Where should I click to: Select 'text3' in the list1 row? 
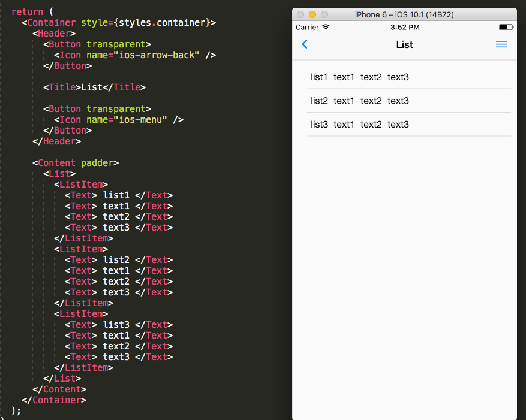click(398, 77)
